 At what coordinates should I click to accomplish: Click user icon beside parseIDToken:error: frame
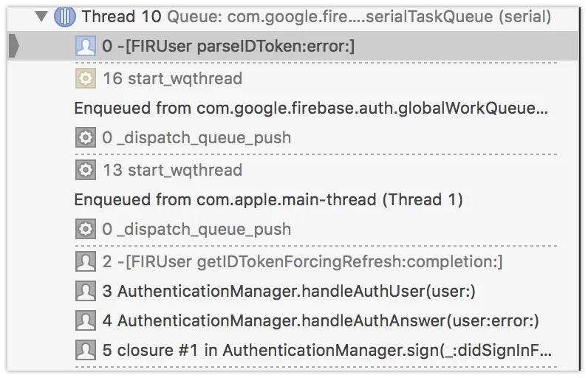click(x=86, y=46)
